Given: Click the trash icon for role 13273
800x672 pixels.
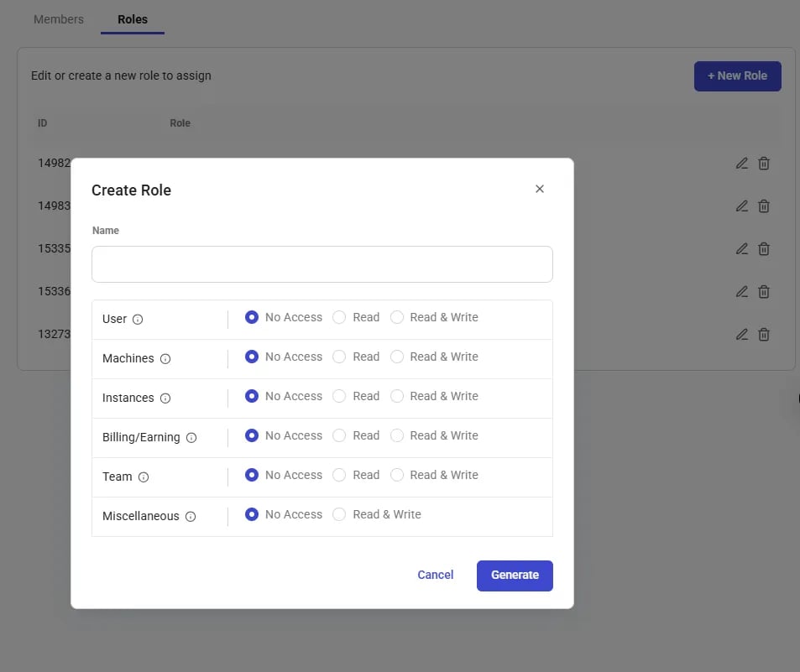Looking at the screenshot, I should tap(764, 335).
